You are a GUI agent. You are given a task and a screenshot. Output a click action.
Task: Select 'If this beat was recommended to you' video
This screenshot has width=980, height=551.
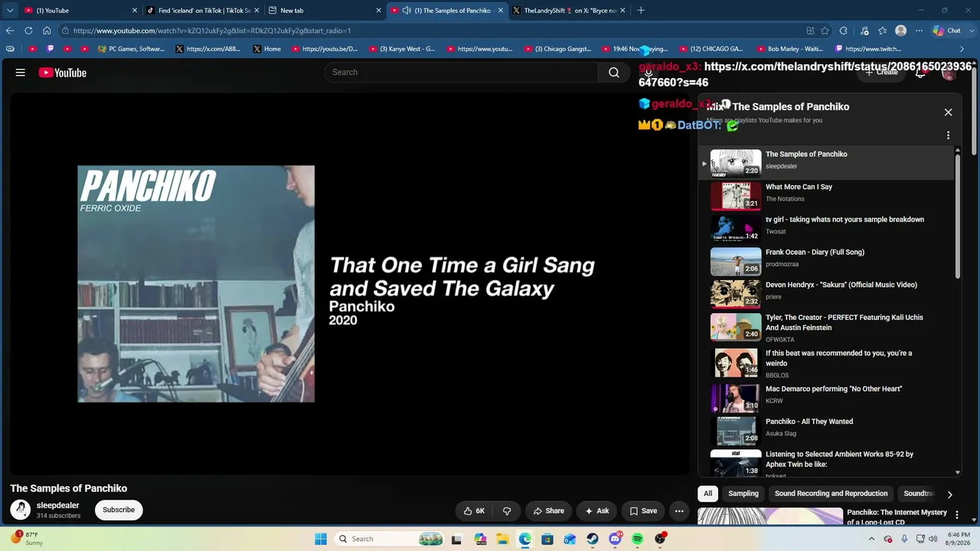pos(827,364)
